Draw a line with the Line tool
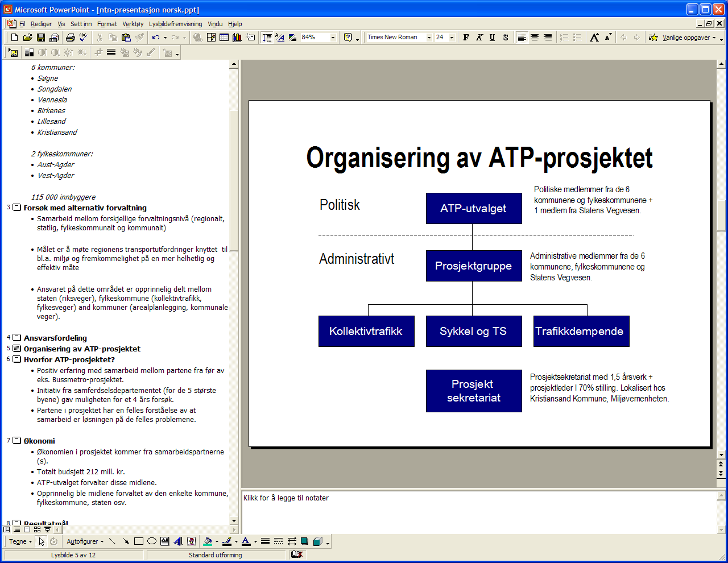This screenshot has height=563, width=728. 113,541
